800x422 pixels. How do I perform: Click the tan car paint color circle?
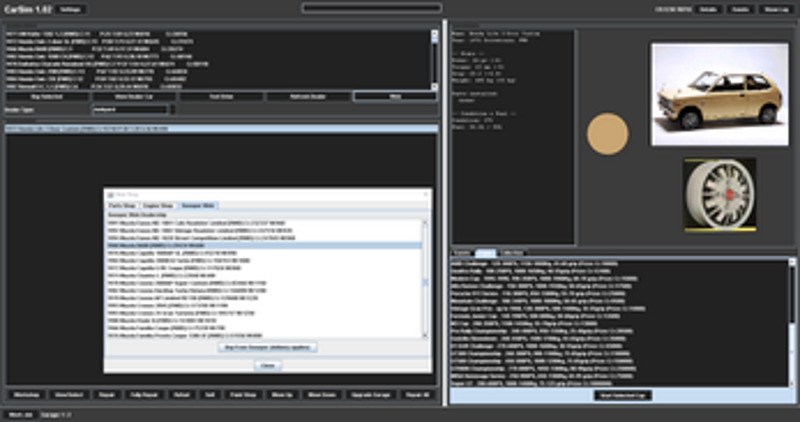point(607,134)
